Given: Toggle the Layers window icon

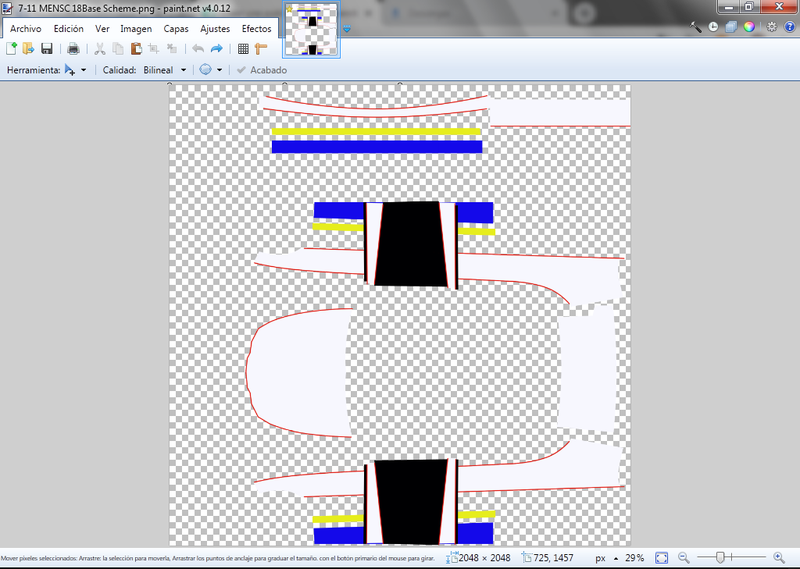Looking at the screenshot, I should pyautogui.click(x=731, y=27).
